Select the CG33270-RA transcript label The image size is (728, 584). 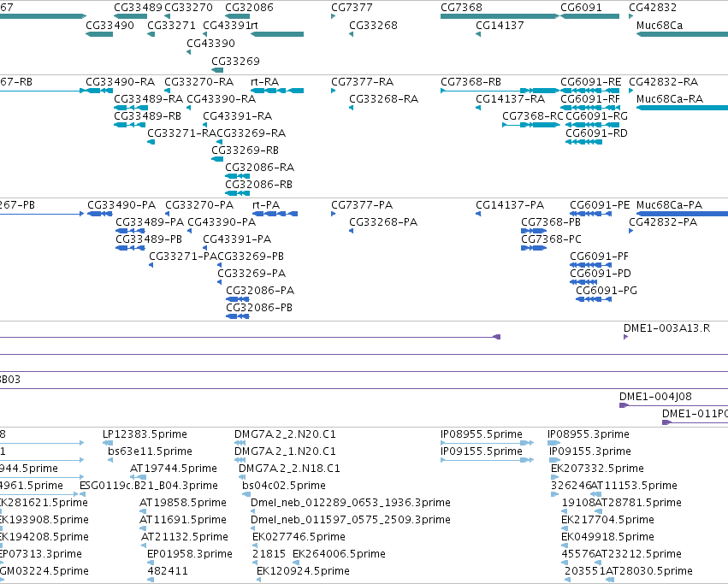(x=198, y=82)
